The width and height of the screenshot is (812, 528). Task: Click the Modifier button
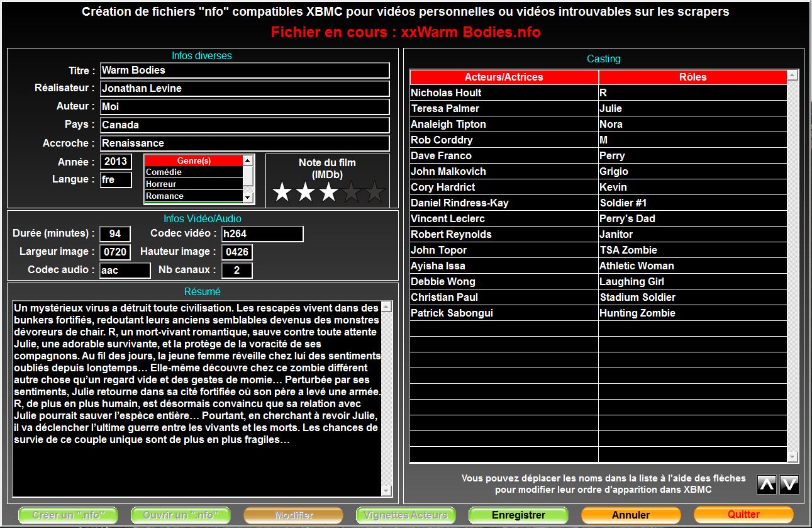tap(293, 515)
